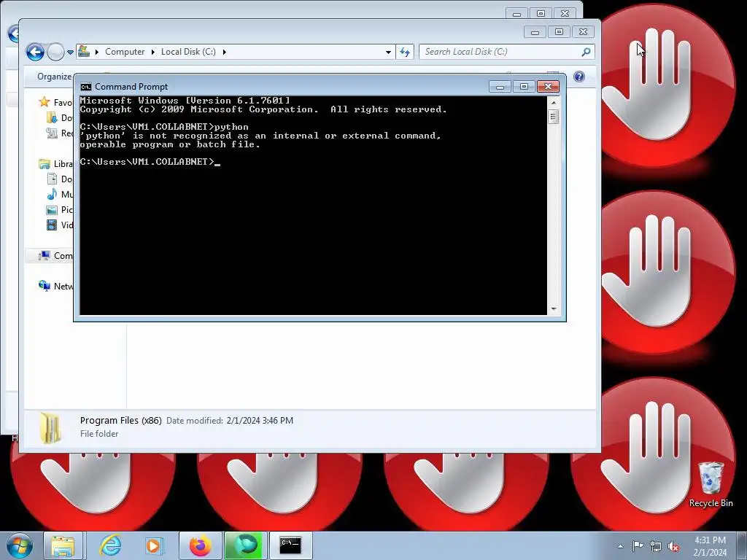Minimize the Command Prompt window
Viewport: 747px width, 560px height.
pos(500,86)
